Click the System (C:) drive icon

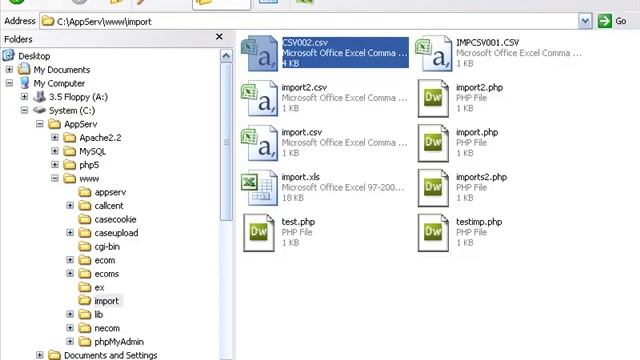pyautogui.click(x=40, y=110)
